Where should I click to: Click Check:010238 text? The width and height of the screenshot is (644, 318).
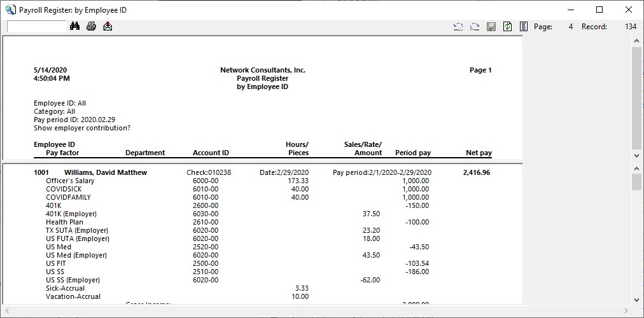pos(209,172)
